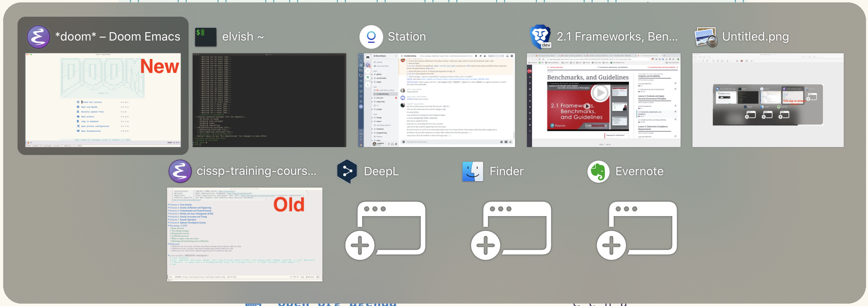Click the DeepL app icon

(347, 171)
